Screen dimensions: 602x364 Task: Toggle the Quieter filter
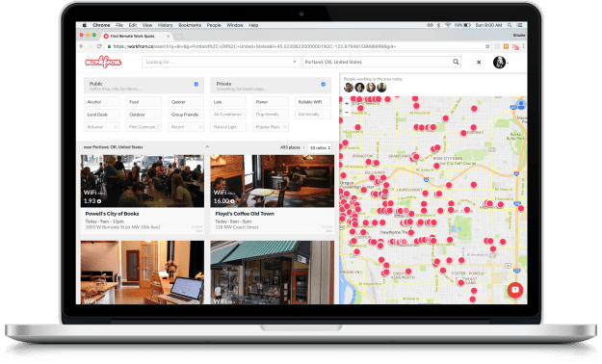point(186,102)
